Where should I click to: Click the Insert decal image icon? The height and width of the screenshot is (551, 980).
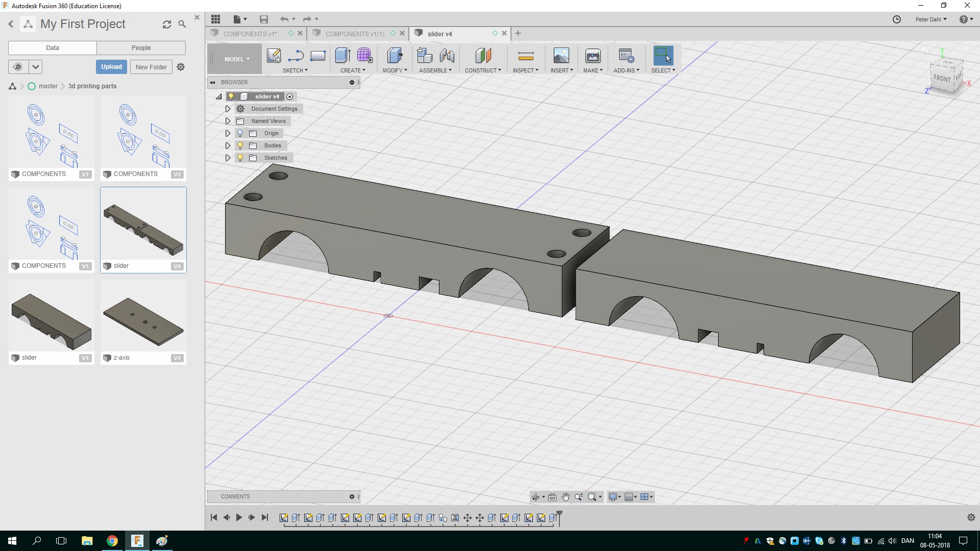[x=561, y=56]
